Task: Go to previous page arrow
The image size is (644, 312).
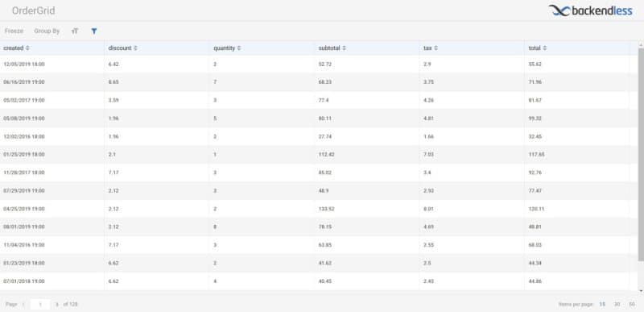Action: [23, 305]
